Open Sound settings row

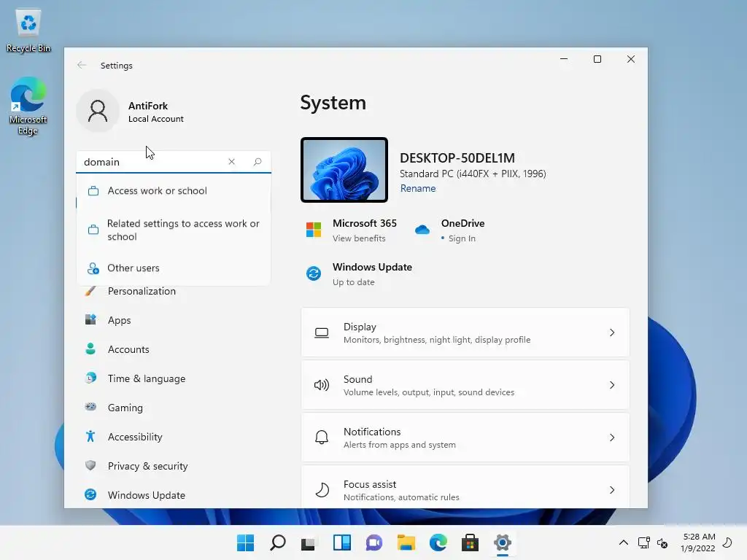(x=465, y=385)
